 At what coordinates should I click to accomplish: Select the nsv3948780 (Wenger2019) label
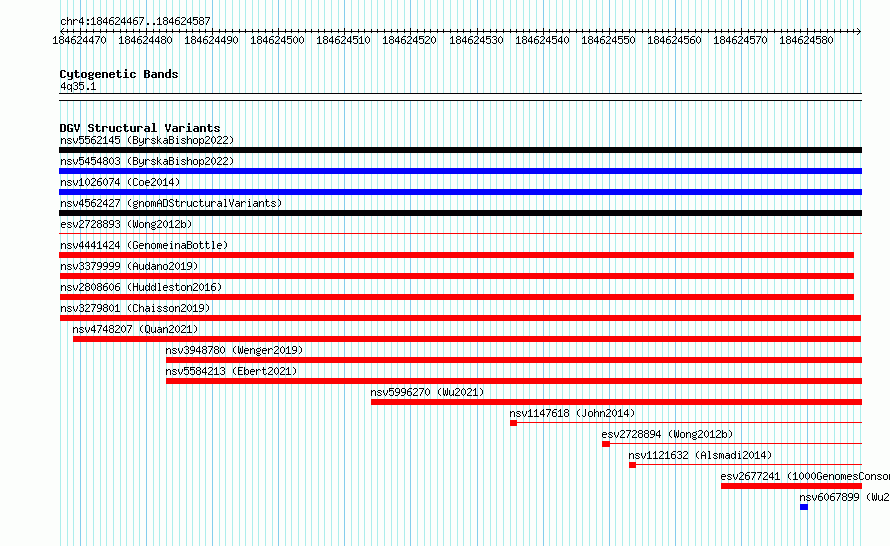click(x=234, y=350)
